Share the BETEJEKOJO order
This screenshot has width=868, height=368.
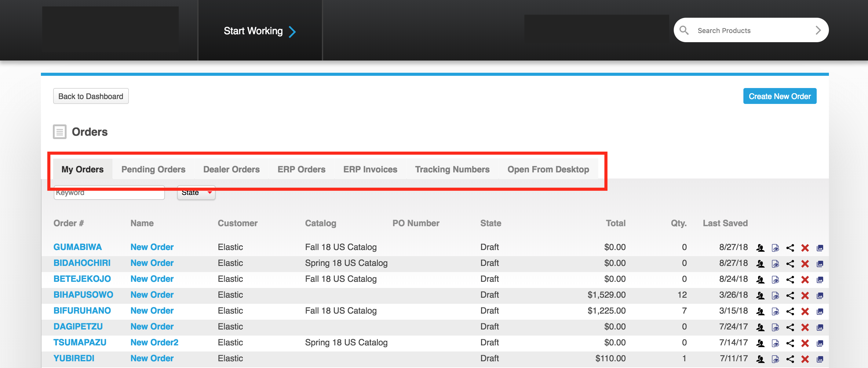point(790,280)
